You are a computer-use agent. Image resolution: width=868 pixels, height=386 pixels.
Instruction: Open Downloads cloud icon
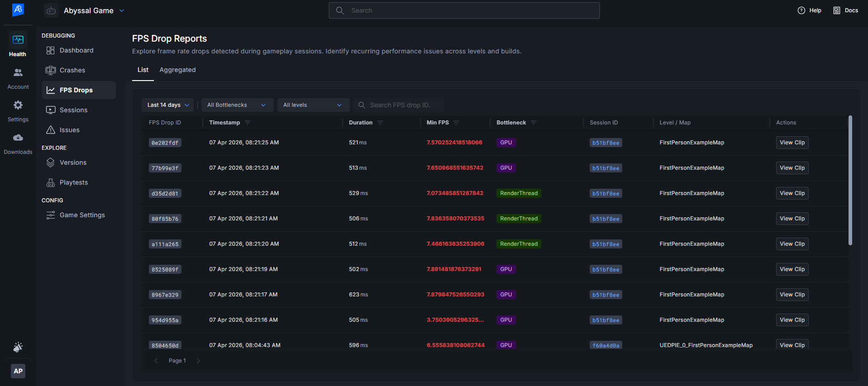pos(18,138)
